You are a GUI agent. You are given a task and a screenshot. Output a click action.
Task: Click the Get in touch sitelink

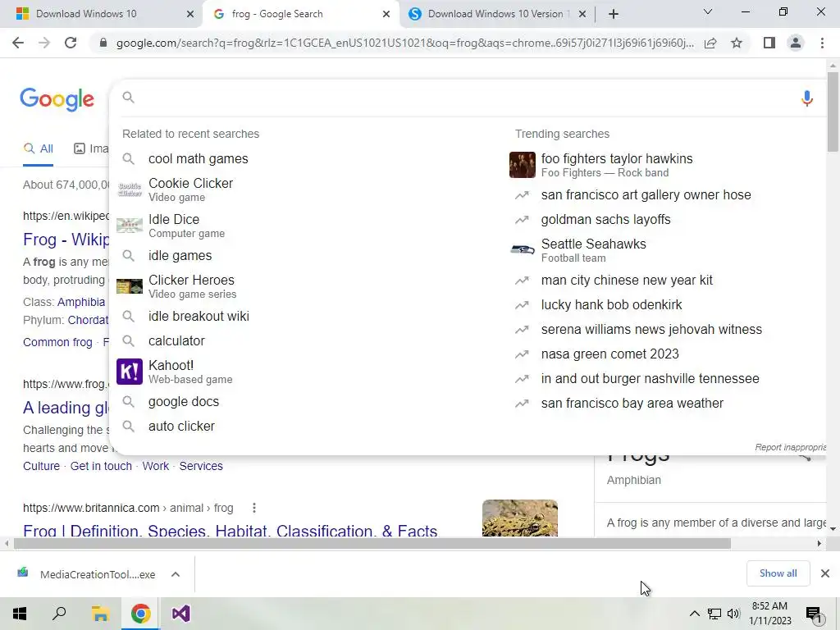coord(101,466)
